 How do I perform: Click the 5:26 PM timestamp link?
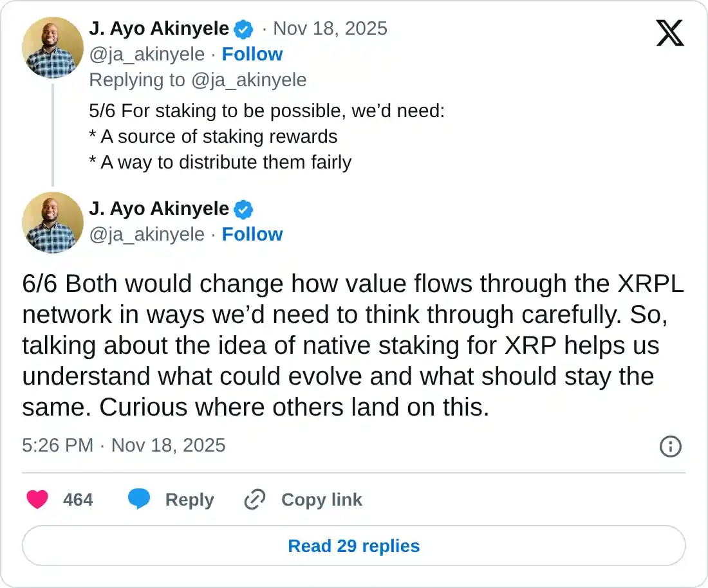point(58,445)
